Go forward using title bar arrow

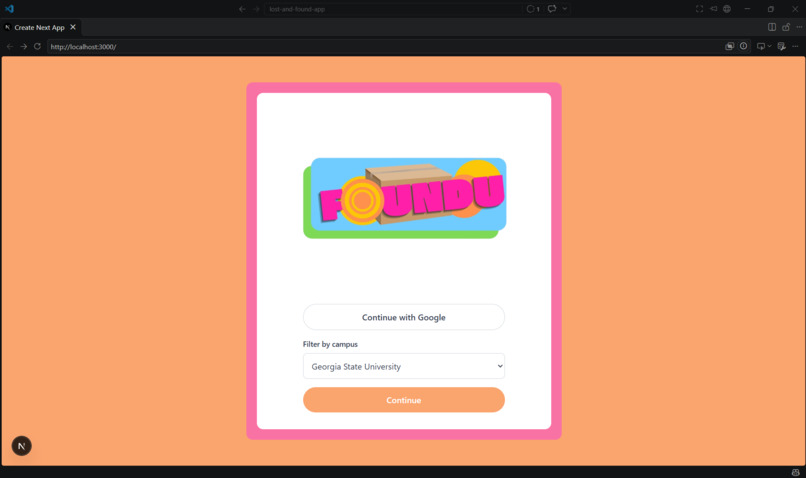click(256, 9)
